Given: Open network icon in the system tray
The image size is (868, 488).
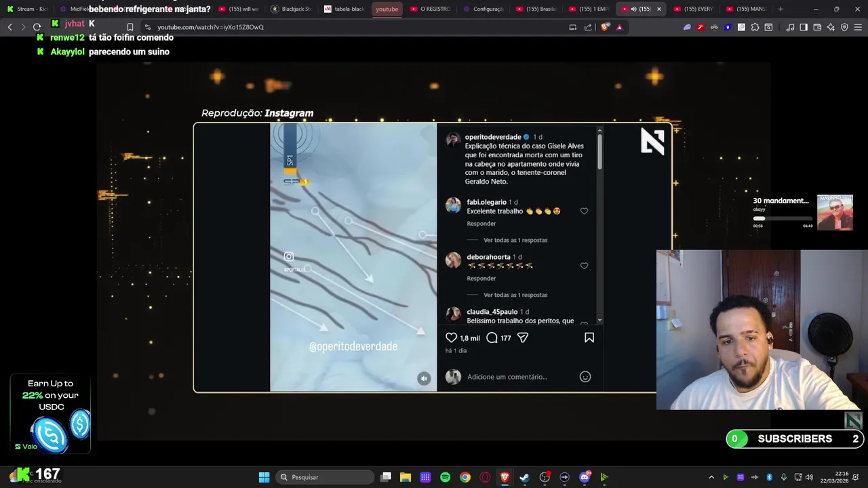Looking at the screenshot, I should tap(797, 477).
